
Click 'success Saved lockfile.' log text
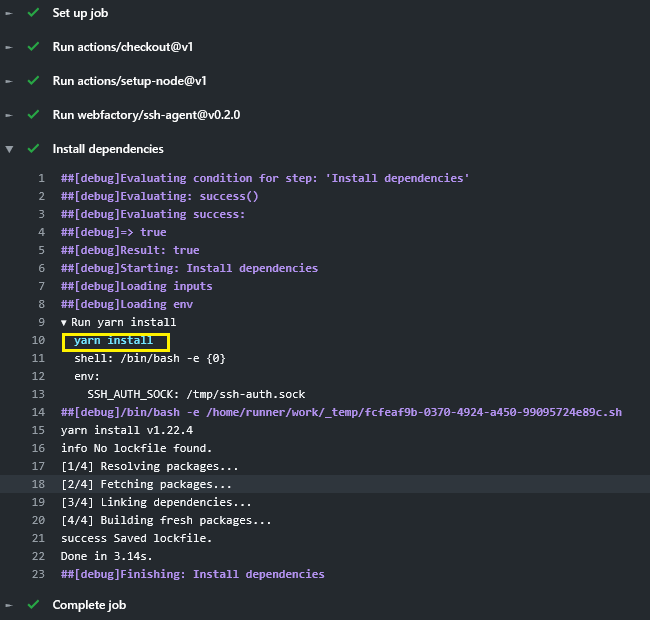tap(136, 538)
